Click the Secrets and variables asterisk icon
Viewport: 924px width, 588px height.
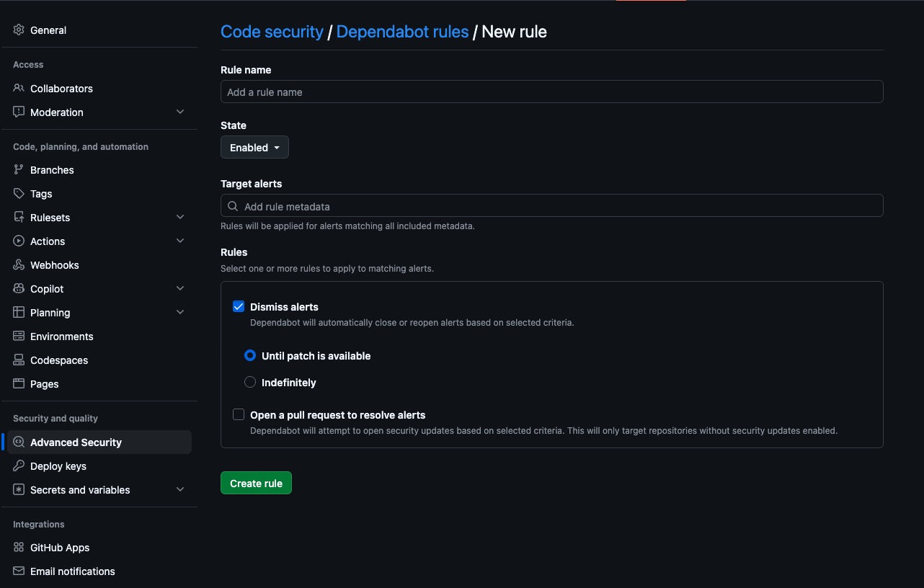coord(19,490)
